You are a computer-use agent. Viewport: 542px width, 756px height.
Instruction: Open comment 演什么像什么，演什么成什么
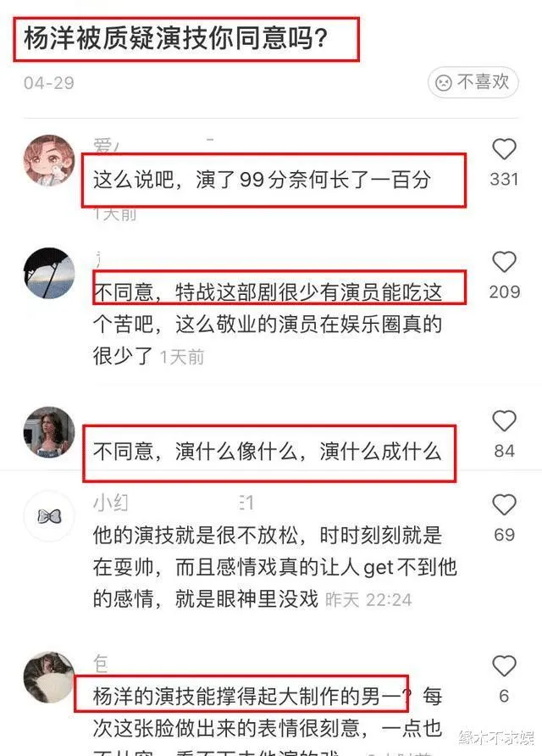pos(268,452)
